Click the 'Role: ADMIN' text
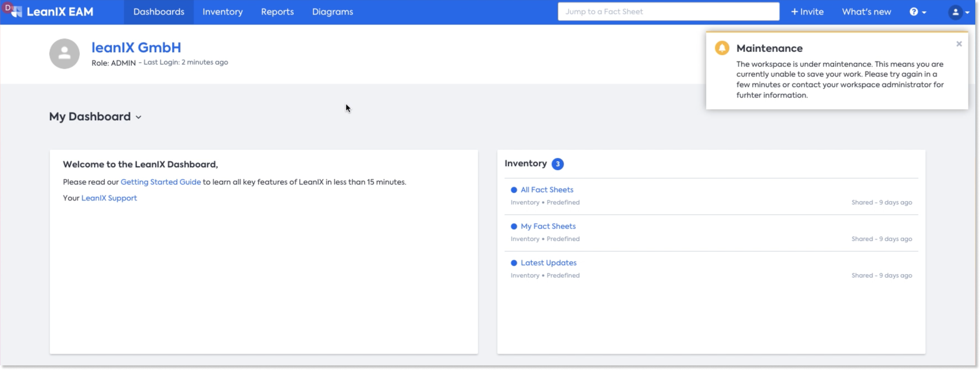This screenshot has height=370, width=980. pos(113,63)
